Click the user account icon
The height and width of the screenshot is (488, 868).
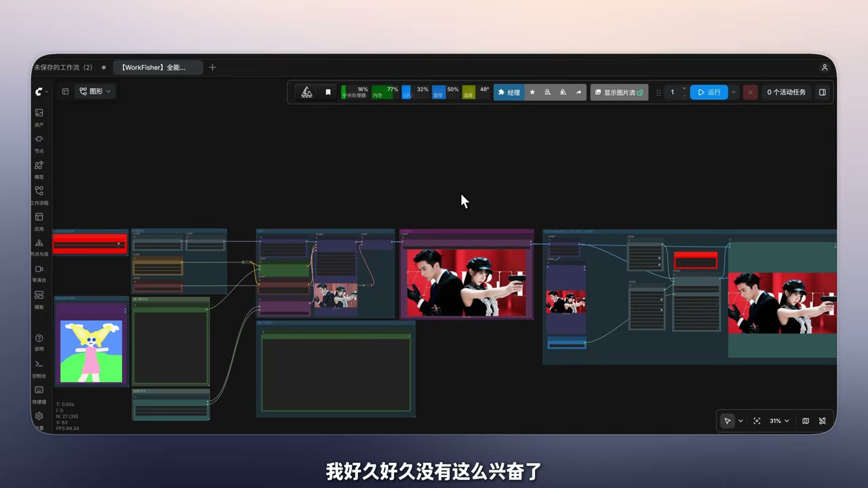(825, 67)
